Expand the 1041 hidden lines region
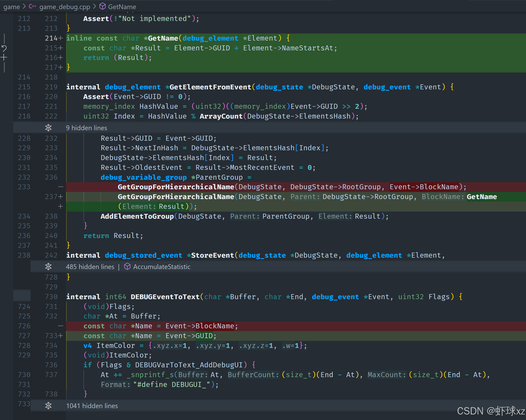 pyautogui.click(x=92, y=406)
